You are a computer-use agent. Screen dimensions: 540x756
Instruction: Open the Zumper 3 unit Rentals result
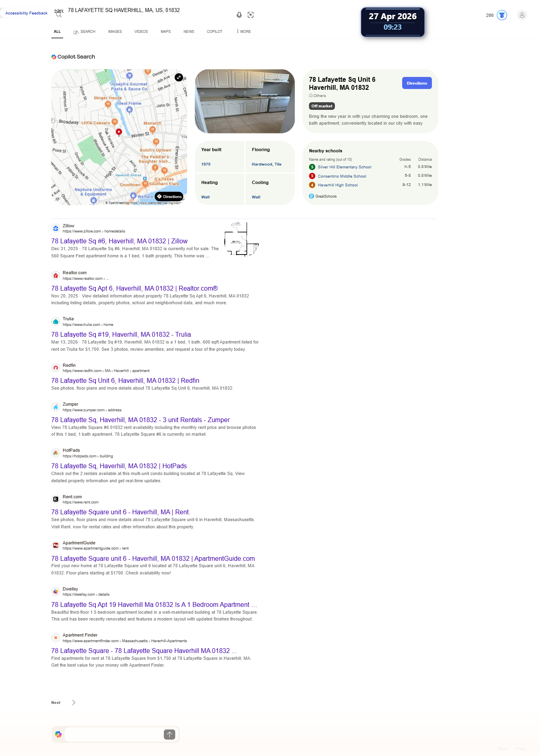pos(141,420)
